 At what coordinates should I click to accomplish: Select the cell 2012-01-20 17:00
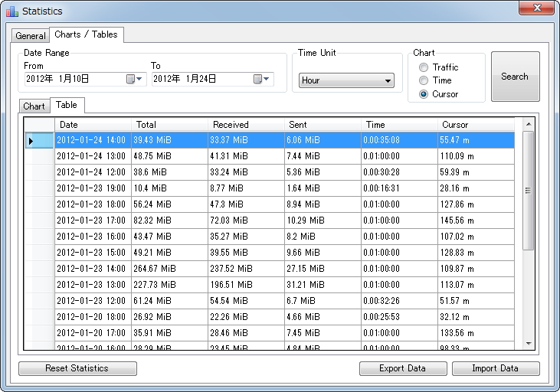(93, 333)
